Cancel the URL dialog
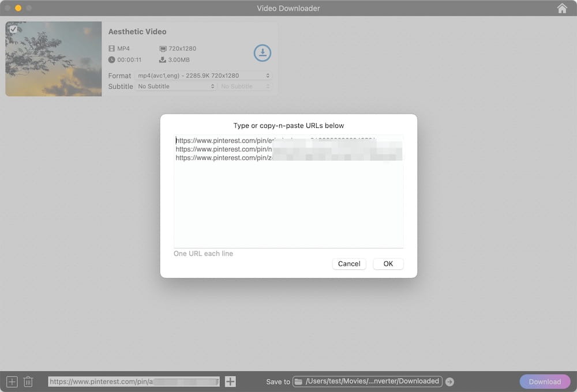 tap(349, 263)
